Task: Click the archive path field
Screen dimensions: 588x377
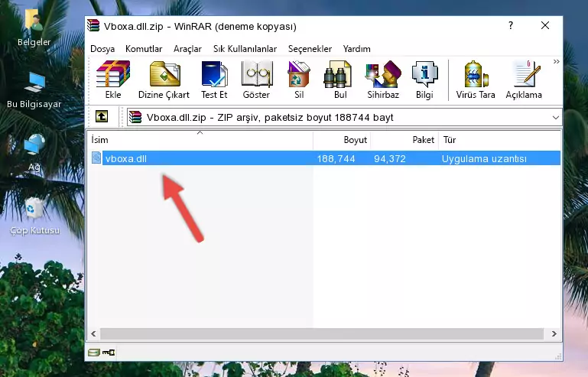Action: pyautogui.click(x=344, y=118)
